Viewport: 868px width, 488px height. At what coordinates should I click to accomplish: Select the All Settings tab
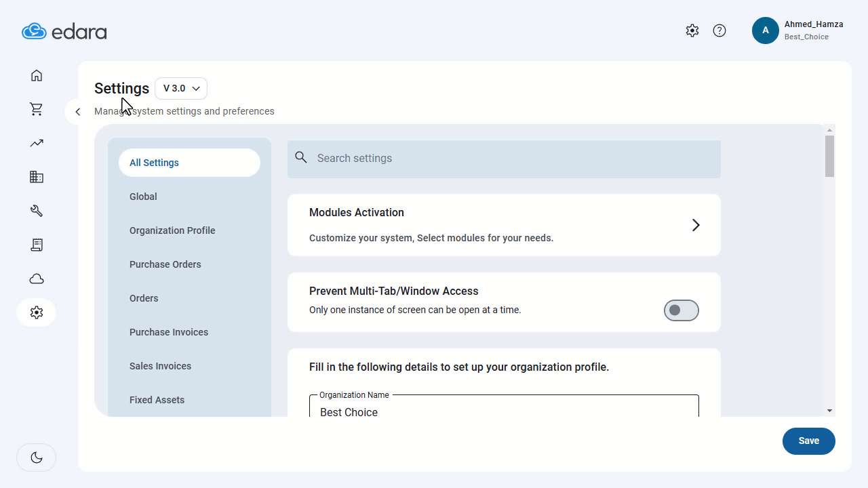coord(189,163)
